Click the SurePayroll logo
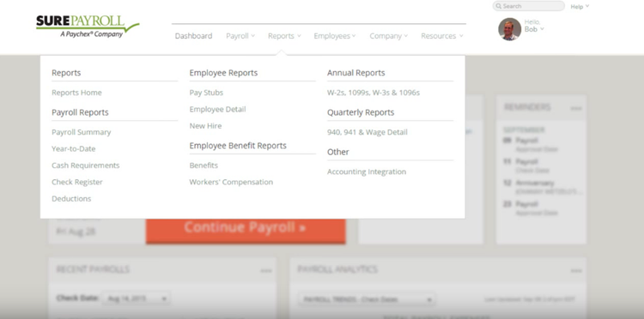The width and height of the screenshot is (644, 319). coord(88,27)
